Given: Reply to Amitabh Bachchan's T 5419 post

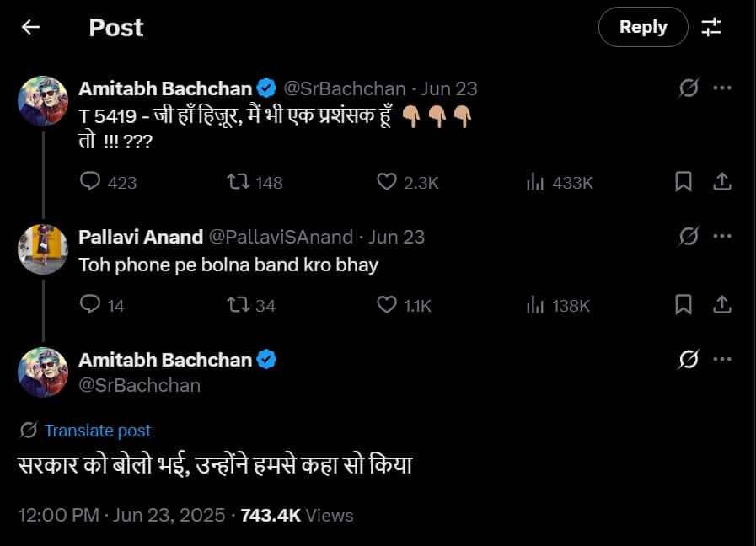Looking at the screenshot, I should [x=89, y=182].
